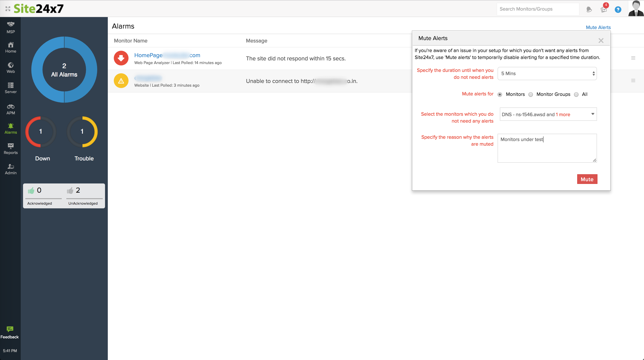Filter by the Down alarms ring
Screen dimensions: 644x360
click(41, 132)
